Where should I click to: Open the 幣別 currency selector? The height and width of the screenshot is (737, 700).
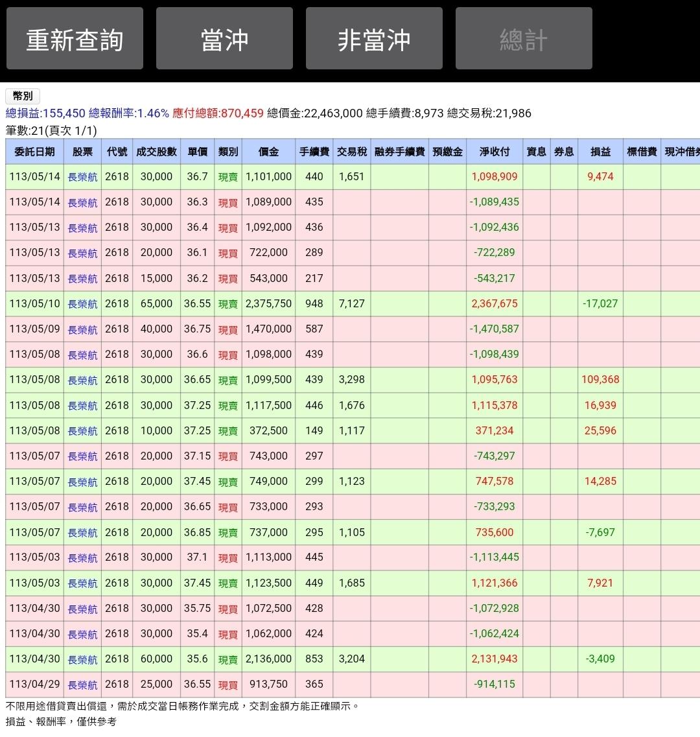click(x=23, y=96)
